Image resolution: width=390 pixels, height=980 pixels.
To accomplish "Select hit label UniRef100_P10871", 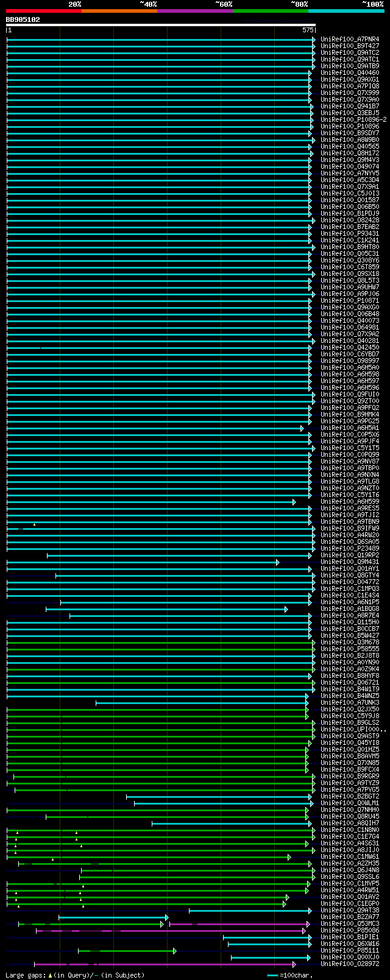I will coord(350,301).
